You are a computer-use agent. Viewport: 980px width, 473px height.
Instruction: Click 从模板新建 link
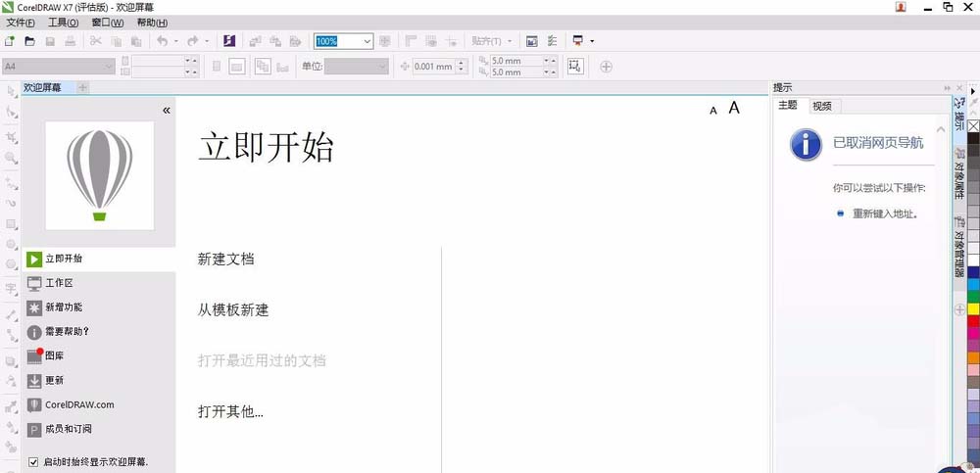coord(233,309)
